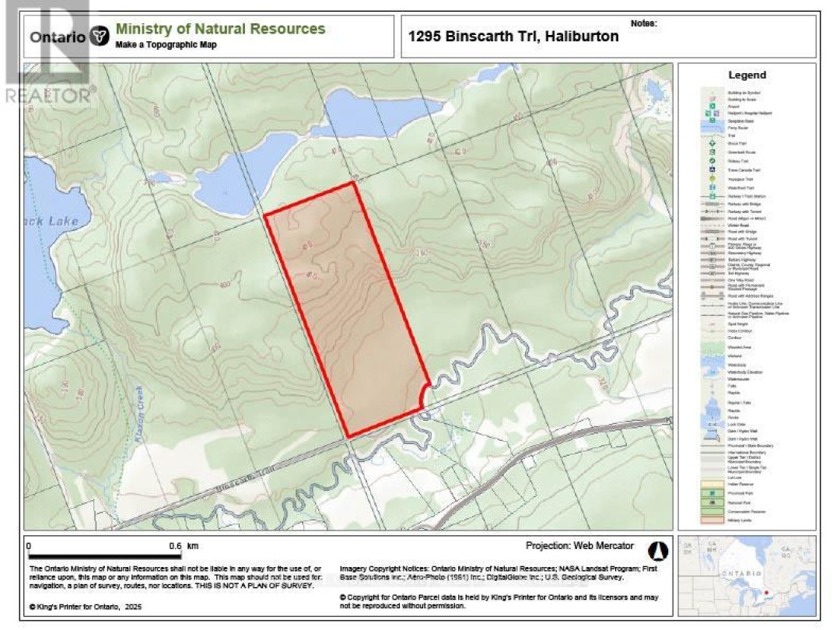Click the Airport symbol in the legend
840x630 pixels.
pyautogui.click(x=711, y=106)
